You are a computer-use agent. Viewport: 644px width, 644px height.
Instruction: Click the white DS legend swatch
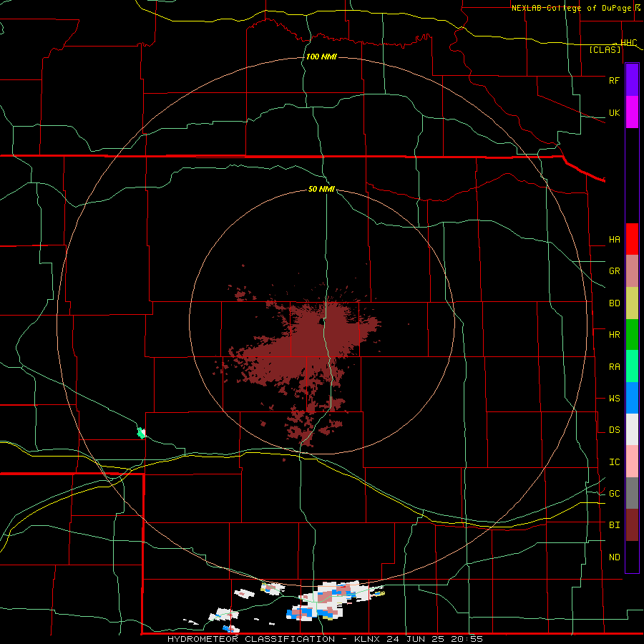tap(632, 429)
